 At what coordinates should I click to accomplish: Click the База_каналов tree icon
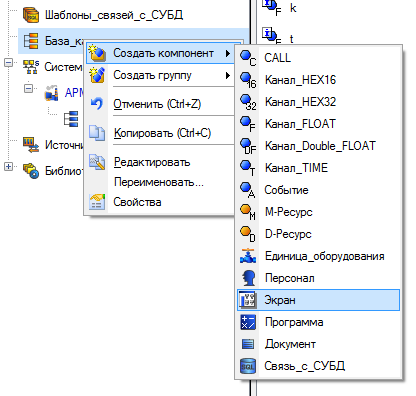pyautogui.click(x=31, y=41)
